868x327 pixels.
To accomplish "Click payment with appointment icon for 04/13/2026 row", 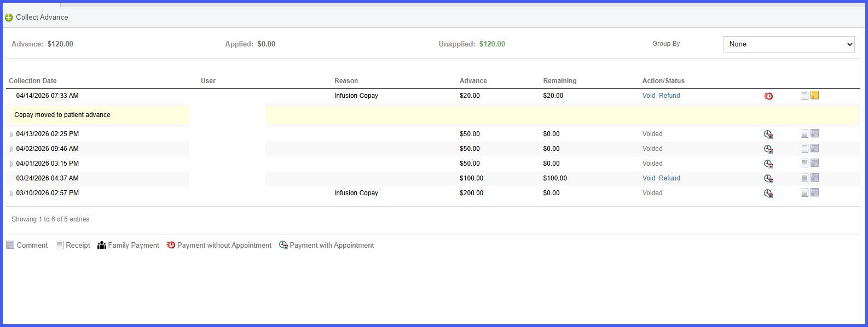I will [768, 135].
